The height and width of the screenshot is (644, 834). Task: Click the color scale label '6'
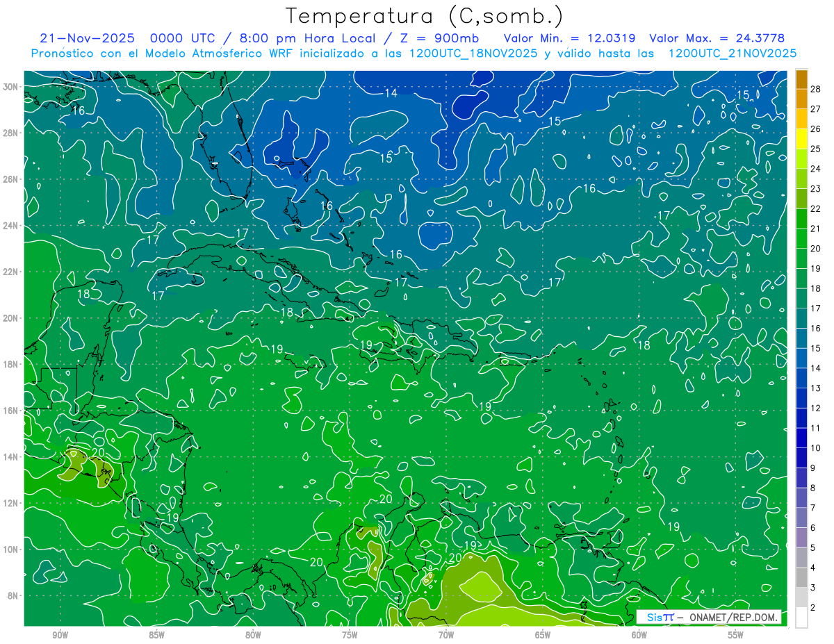click(x=813, y=528)
